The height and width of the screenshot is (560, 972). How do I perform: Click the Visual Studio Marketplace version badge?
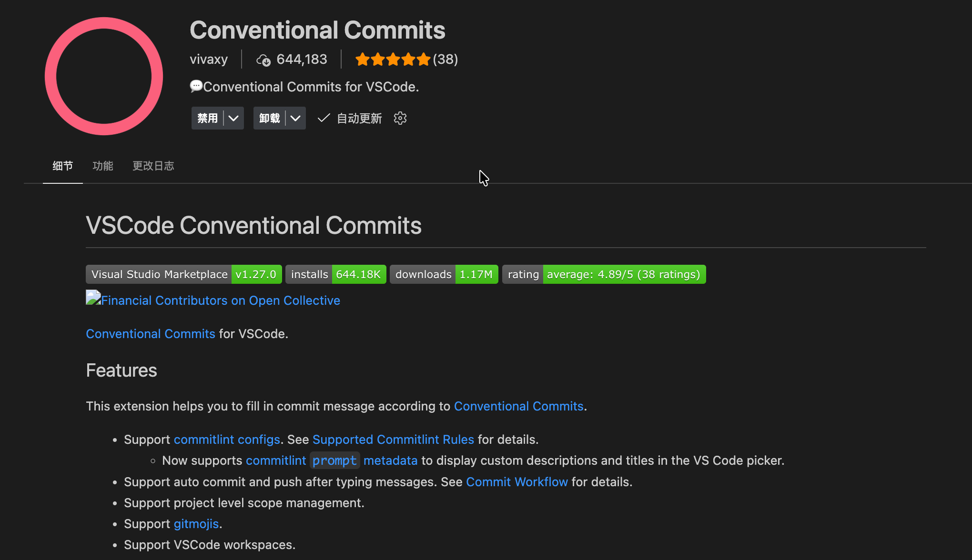[x=183, y=274]
